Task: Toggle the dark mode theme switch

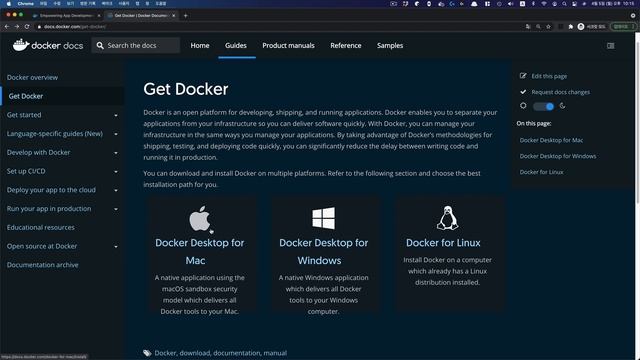Action: [543, 106]
